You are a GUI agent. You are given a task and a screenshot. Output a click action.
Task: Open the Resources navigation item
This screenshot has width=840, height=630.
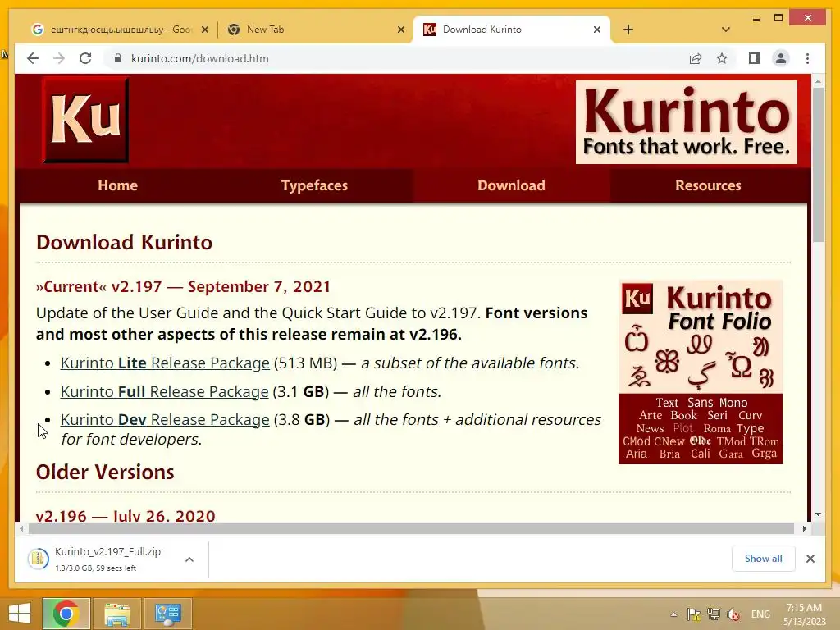click(708, 185)
